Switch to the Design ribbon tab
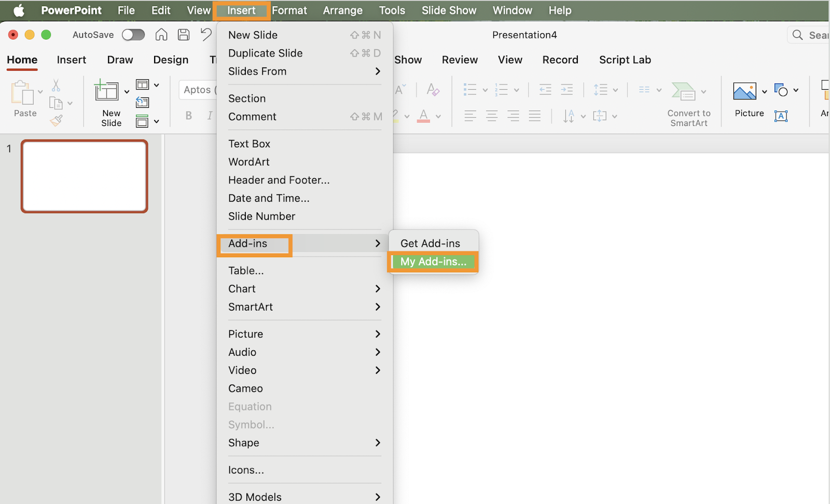 coord(171,60)
